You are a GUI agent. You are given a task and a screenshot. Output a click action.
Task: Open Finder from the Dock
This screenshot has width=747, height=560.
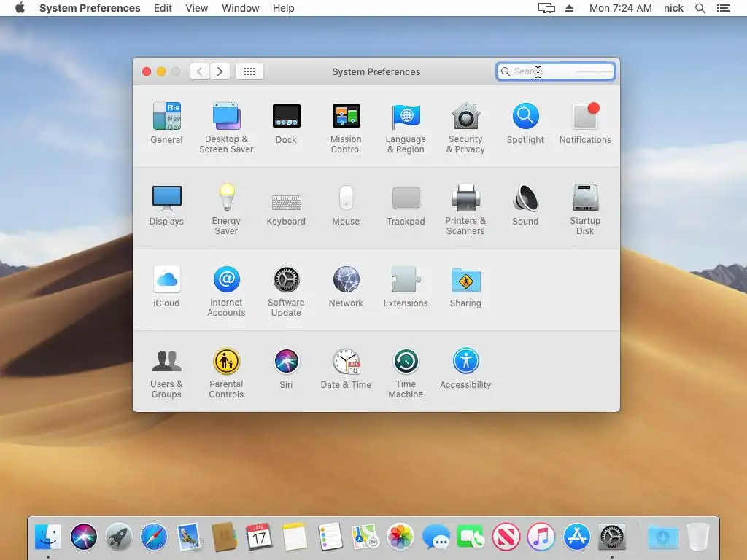tap(48, 537)
